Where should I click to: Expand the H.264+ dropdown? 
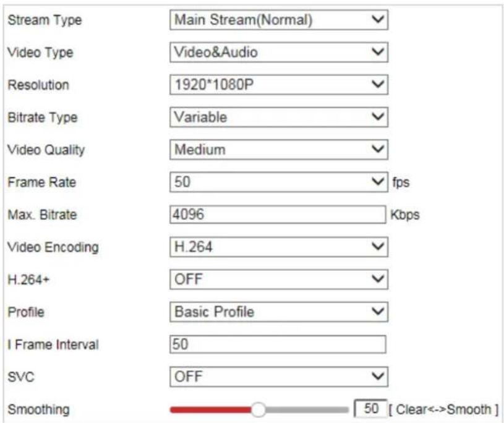coord(279,280)
